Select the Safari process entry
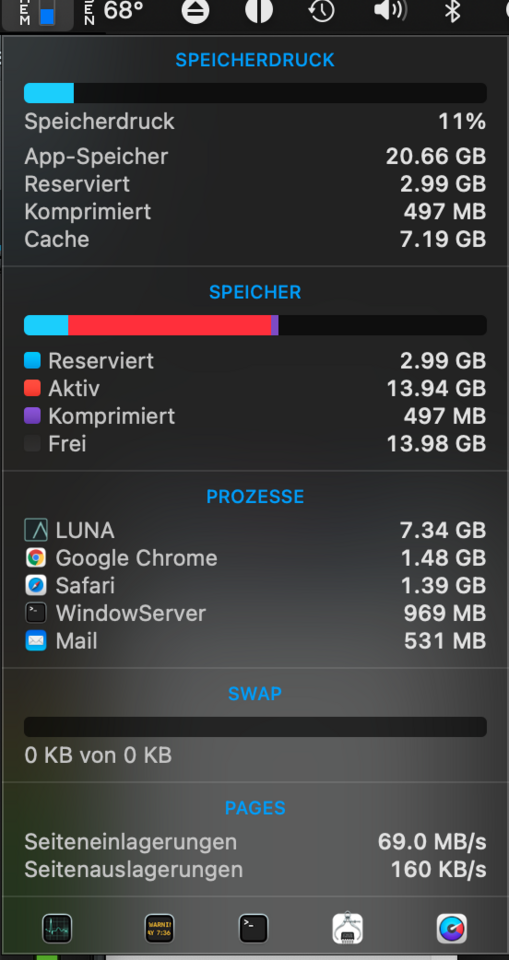 255,585
